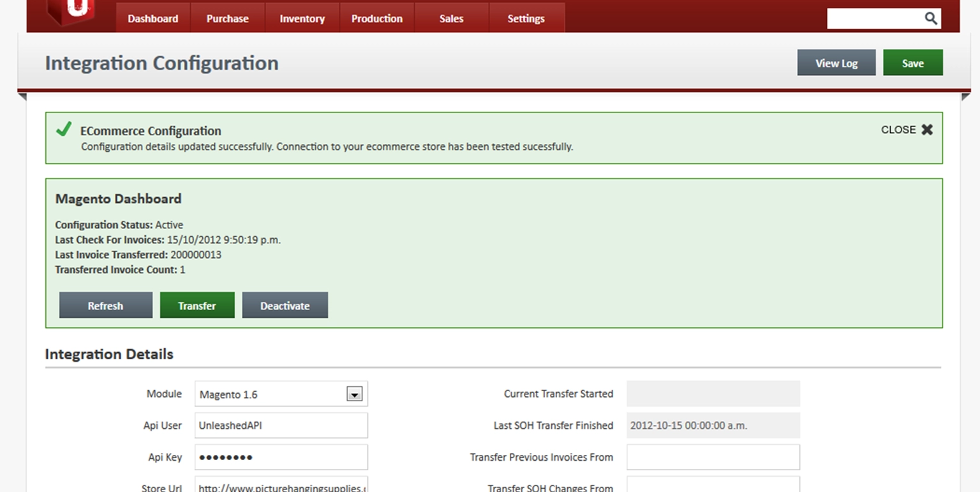The width and height of the screenshot is (980, 492).
Task: Click the Integration Configuration page title
Action: (x=162, y=63)
